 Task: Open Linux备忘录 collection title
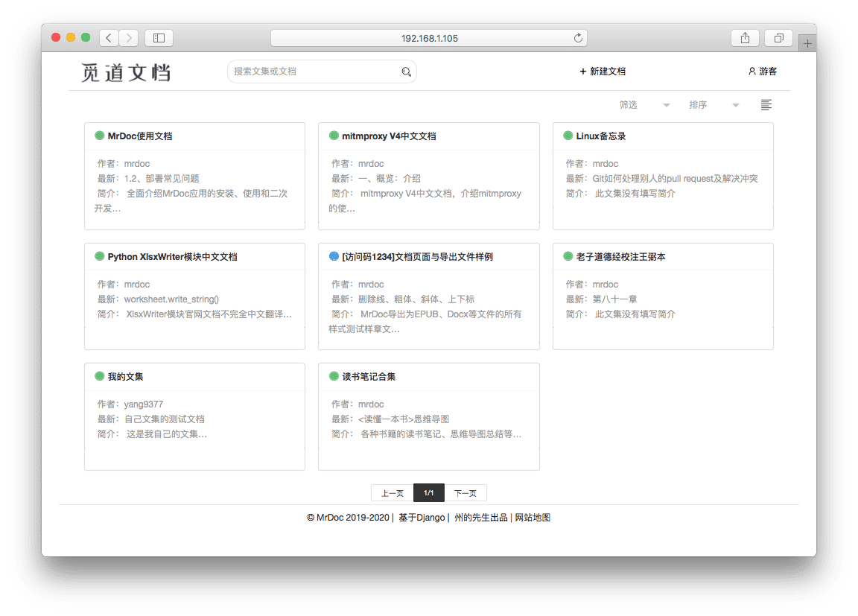tap(601, 136)
